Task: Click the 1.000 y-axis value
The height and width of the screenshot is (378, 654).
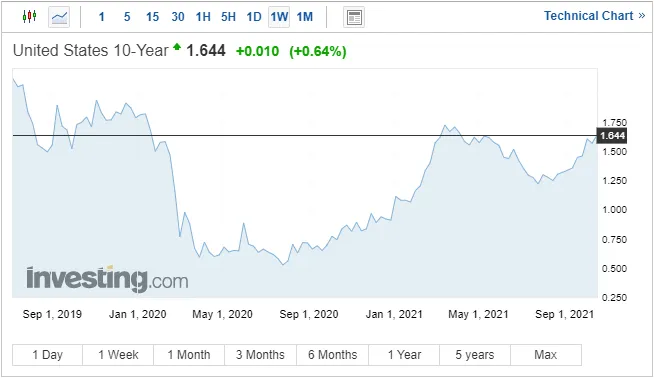Action: (x=614, y=210)
